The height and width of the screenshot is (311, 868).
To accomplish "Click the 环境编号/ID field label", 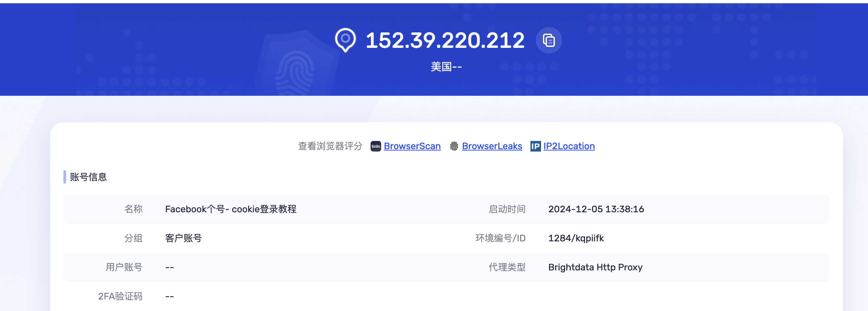I will 500,238.
